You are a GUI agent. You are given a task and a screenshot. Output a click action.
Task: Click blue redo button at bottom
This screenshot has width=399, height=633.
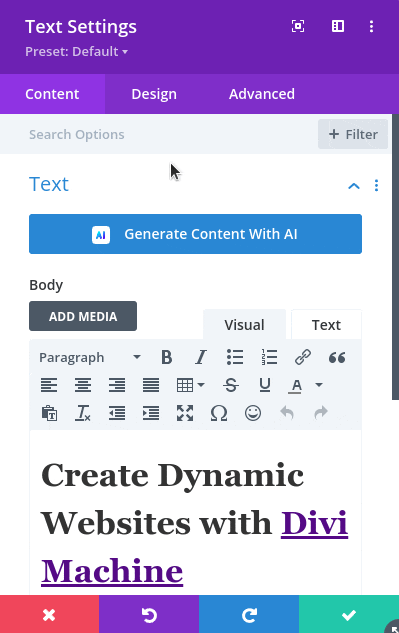249,615
